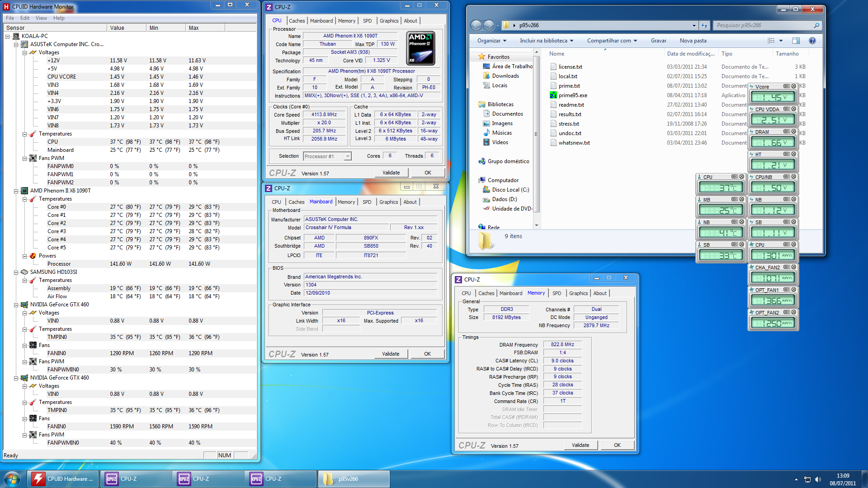The width and height of the screenshot is (868, 488).
Task: Click Validate in the CPU-Z Memory window
Action: 580,445
